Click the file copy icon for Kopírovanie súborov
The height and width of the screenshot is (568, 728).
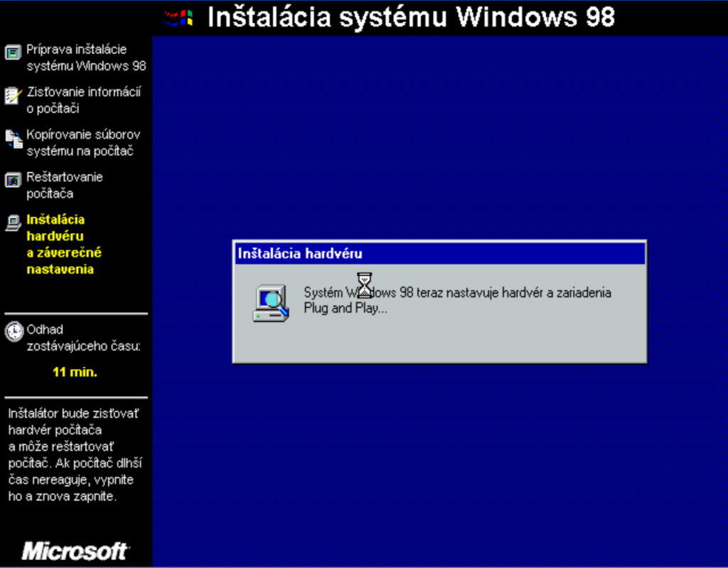coord(14,139)
